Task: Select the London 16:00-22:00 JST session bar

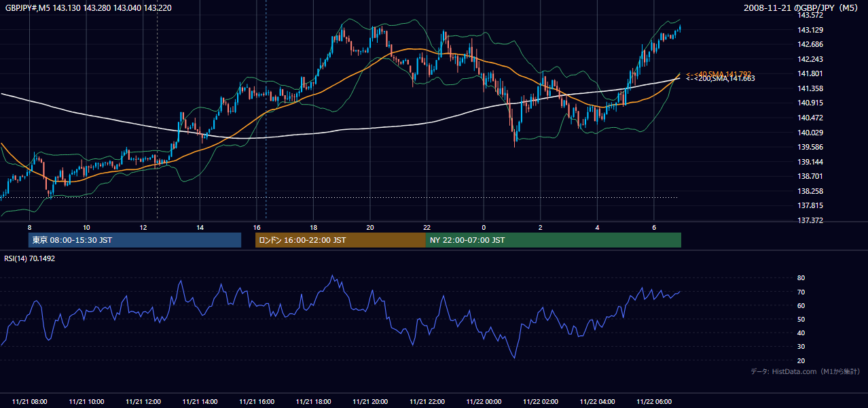Action: tap(340, 240)
